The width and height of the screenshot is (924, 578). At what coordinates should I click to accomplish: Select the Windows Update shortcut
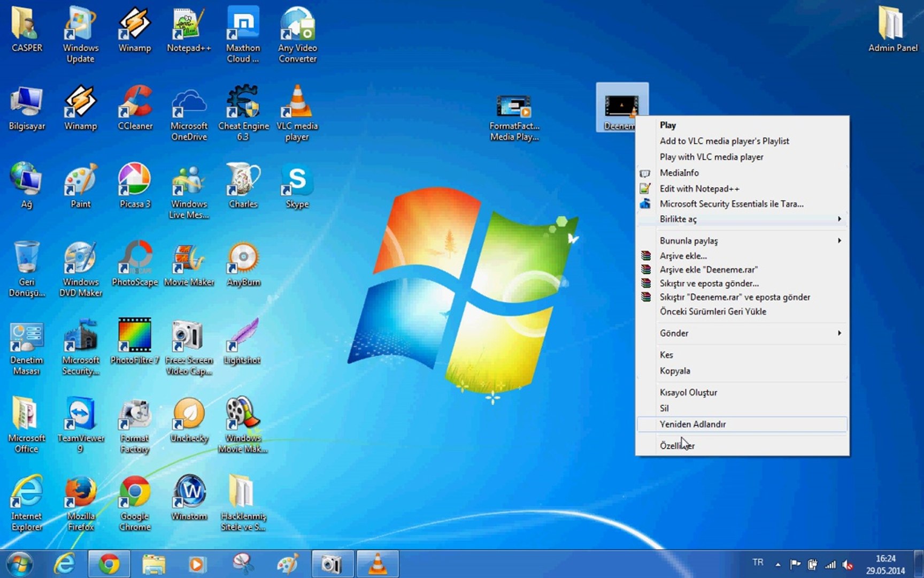[80, 35]
